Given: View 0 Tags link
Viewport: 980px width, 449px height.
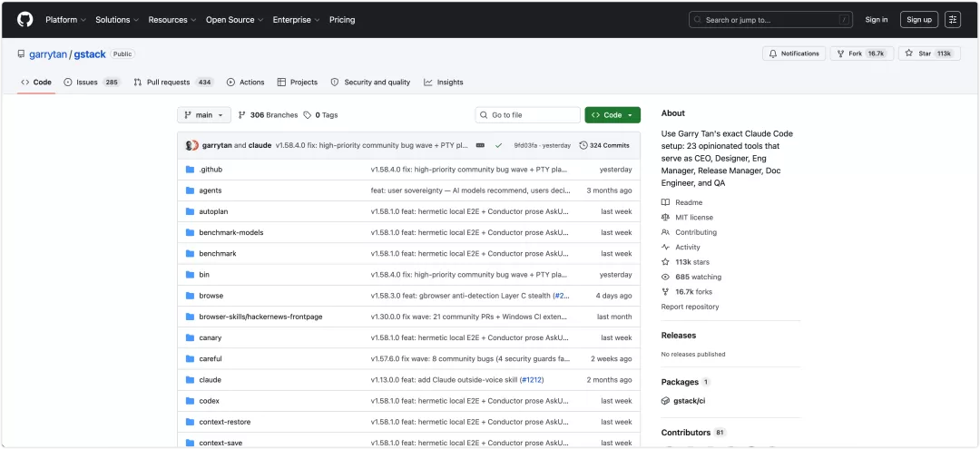Looking at the screenshot, I should (320, 115).
